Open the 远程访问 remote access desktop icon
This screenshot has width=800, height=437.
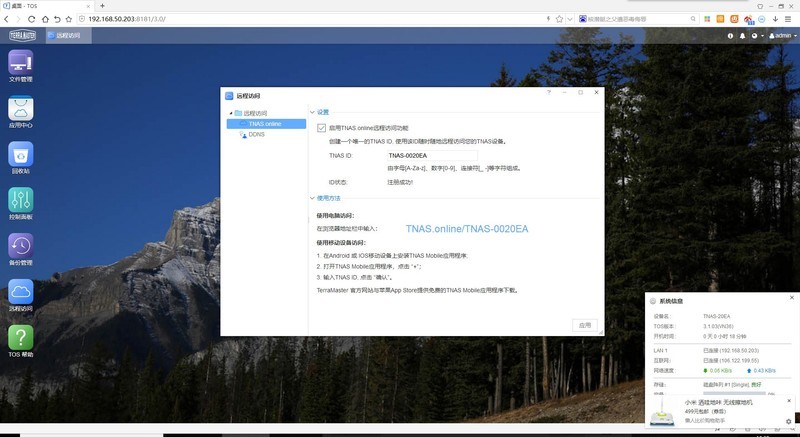click(x=20, y=295)
